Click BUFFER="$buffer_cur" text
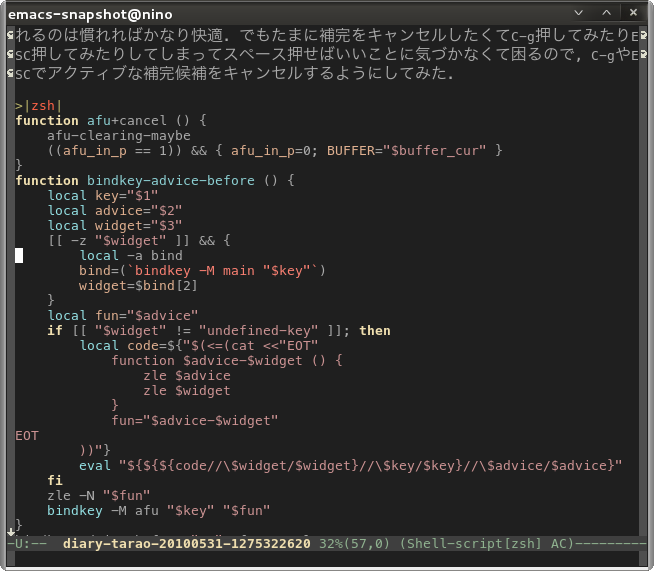Viewport: 654px width, 571px height. pyautogui.click(x=406, y=151)
